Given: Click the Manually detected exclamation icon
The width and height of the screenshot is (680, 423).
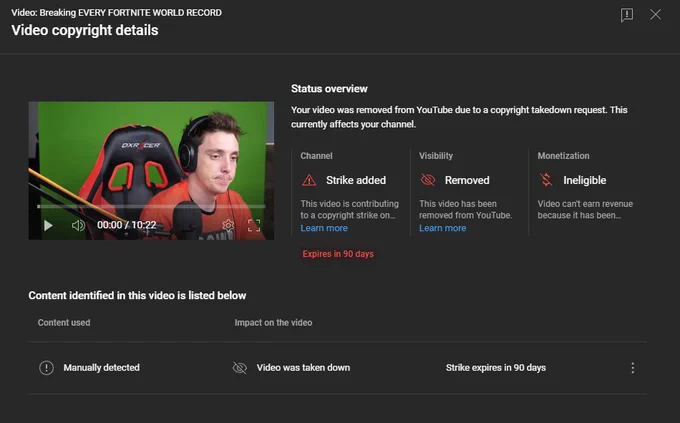Looking at the screenshot, I should click(x=46, y=368).
